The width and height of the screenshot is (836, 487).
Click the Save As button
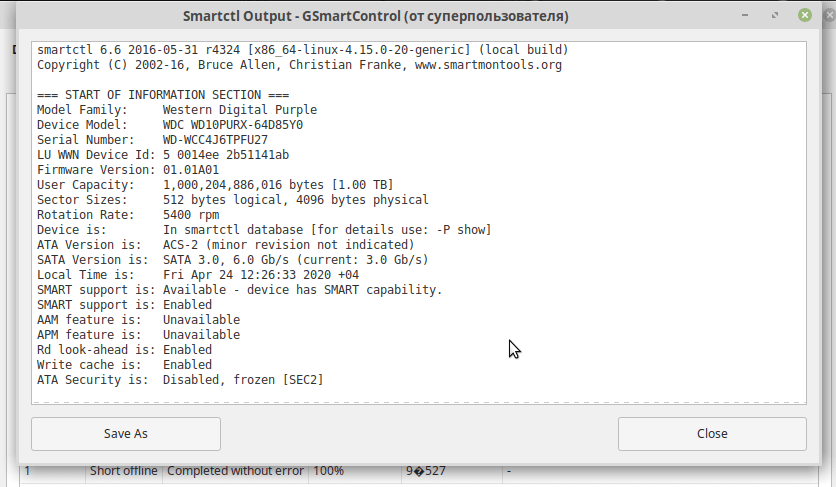point(126,434)
